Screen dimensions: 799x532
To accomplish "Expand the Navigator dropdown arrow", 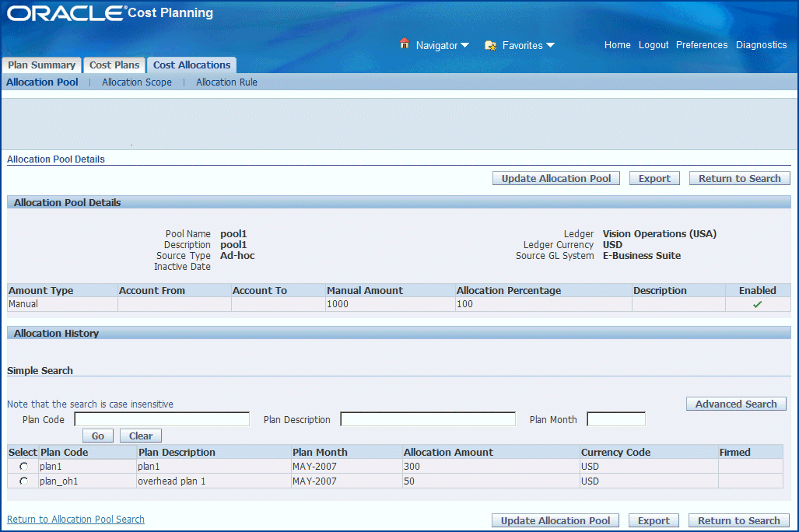I will pyautogui.click(x=464, y=45).
